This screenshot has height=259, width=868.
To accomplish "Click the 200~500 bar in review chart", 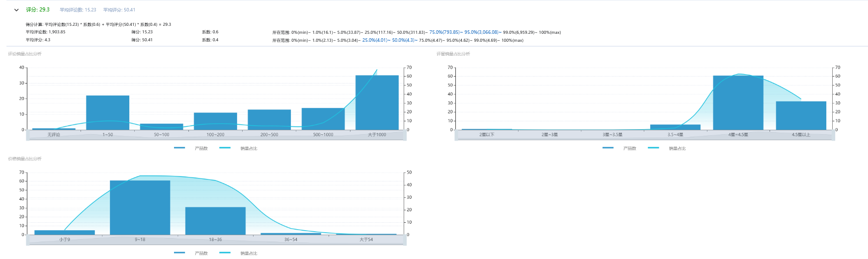I will (x=269, y=119).
